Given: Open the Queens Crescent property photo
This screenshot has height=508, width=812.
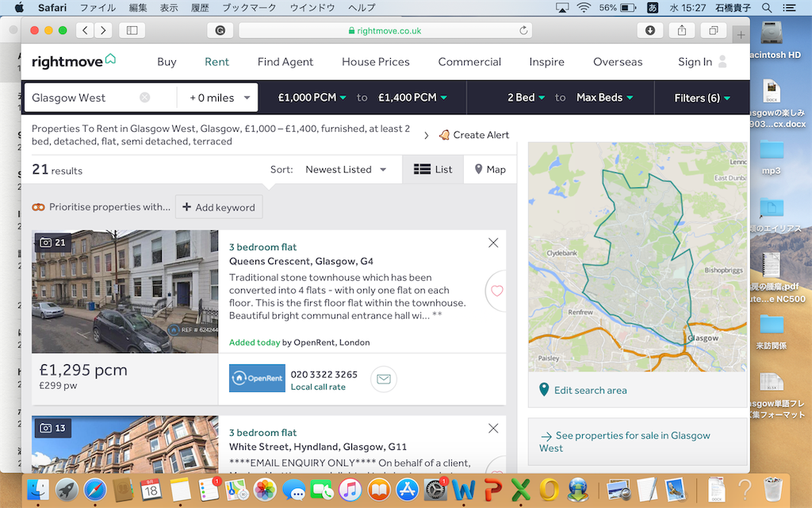Looking at the screenshot, I should [x=124, y=291].
